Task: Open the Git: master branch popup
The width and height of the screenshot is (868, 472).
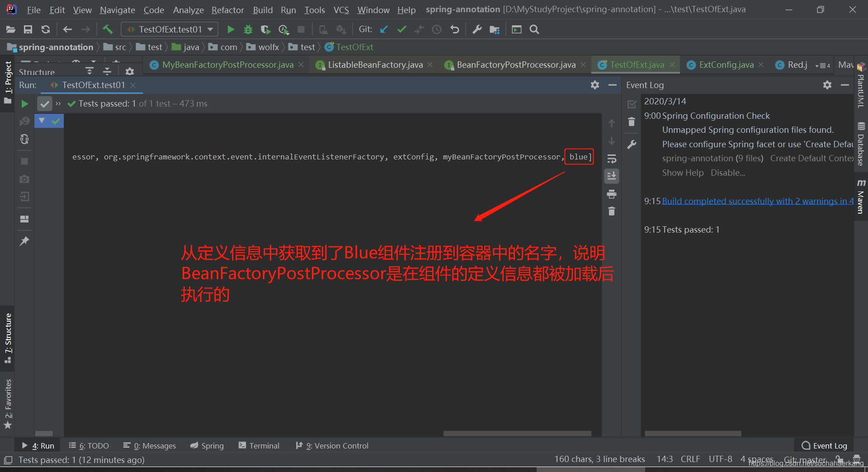Action: click(805, 460)
